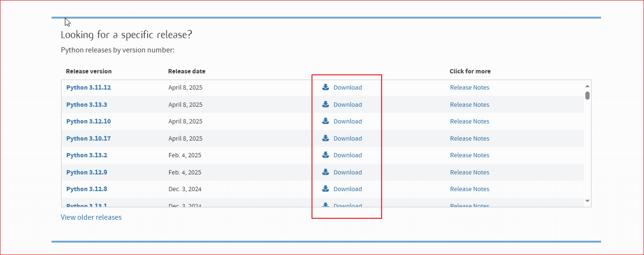Viewport: 644px width, 255px height.
Task: Click the Download text link for Python 3.12.9
Action: click(348, 173)
